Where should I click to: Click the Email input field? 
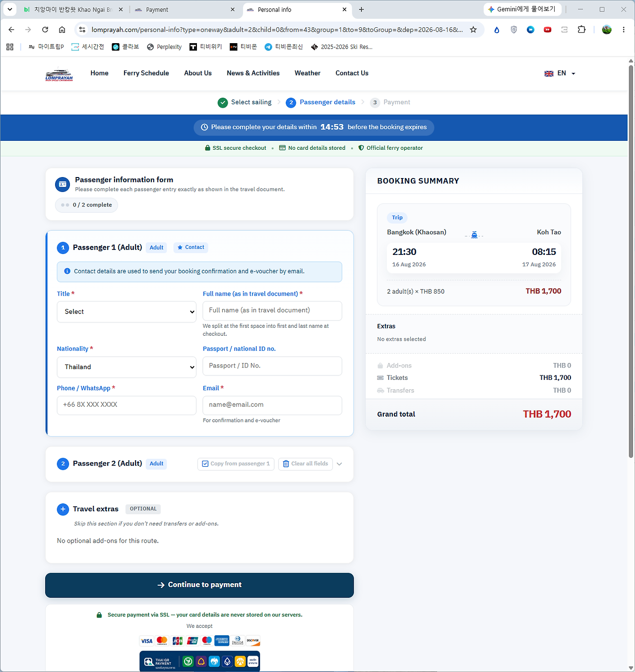(x=272, y=405)
